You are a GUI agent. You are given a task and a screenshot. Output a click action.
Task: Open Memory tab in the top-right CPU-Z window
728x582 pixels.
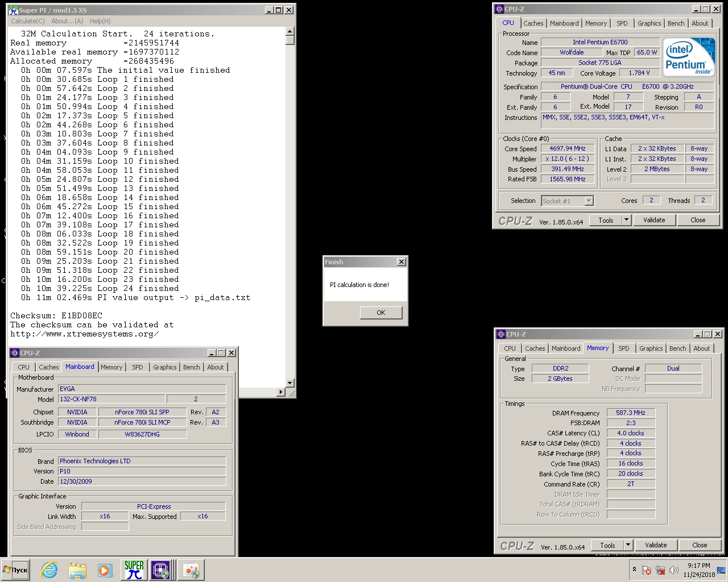point(596,23)
